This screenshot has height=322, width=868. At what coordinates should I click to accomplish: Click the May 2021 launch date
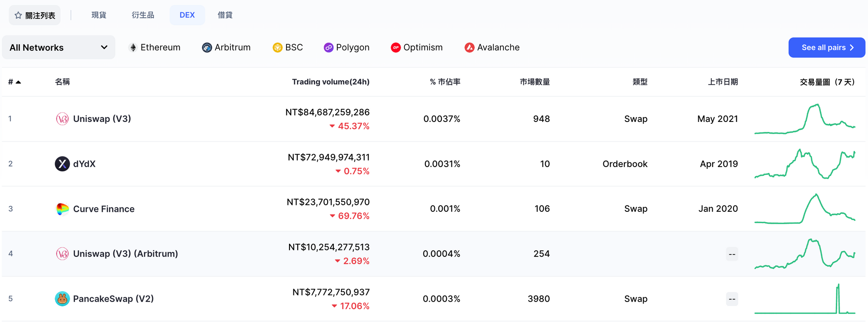(718, 119)
